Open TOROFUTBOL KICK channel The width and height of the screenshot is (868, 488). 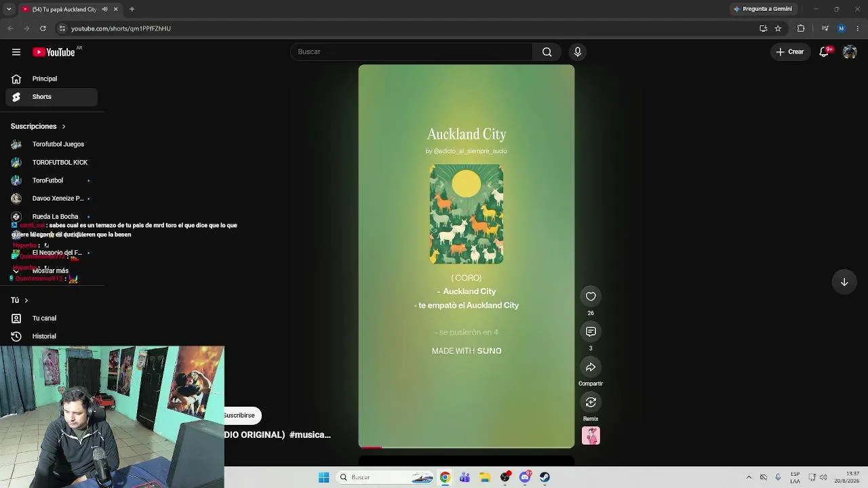(x=52, y=163)
